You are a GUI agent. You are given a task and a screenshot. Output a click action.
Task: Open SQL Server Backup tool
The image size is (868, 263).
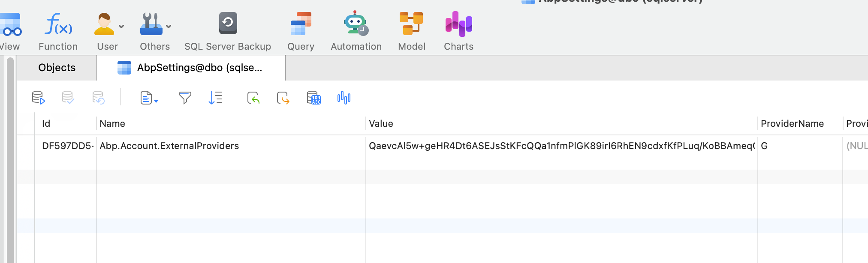point(228,24)
